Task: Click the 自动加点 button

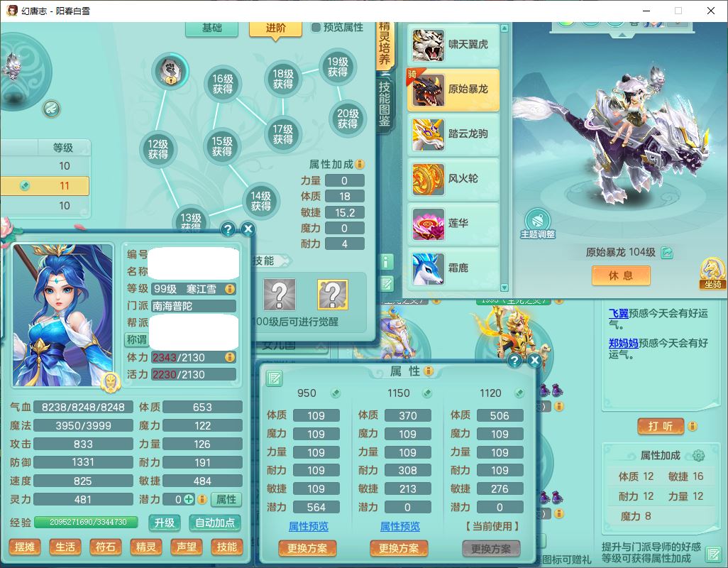Action: coord(215,523)
